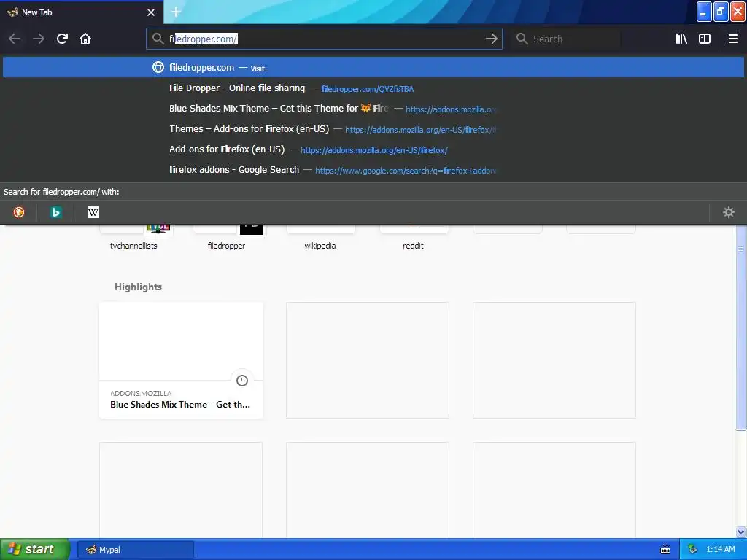Go forward with the forward arrow

[39, 39]
